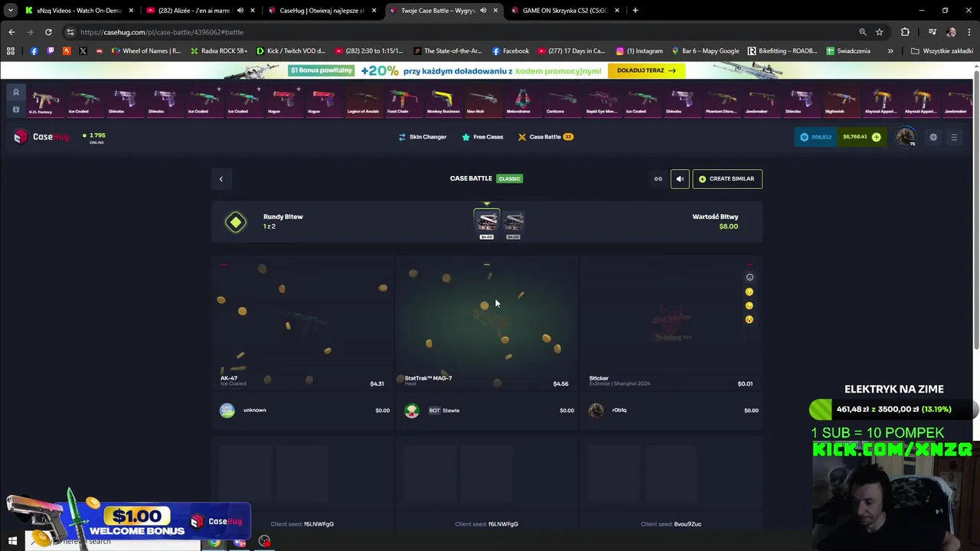Click the address bar URL
The image size is (980, 551).
click(162, 32)
